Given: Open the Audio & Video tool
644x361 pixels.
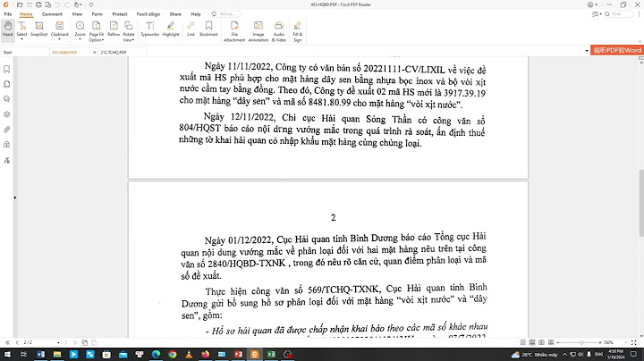Looking at the screenshot, I should (279, 31).
